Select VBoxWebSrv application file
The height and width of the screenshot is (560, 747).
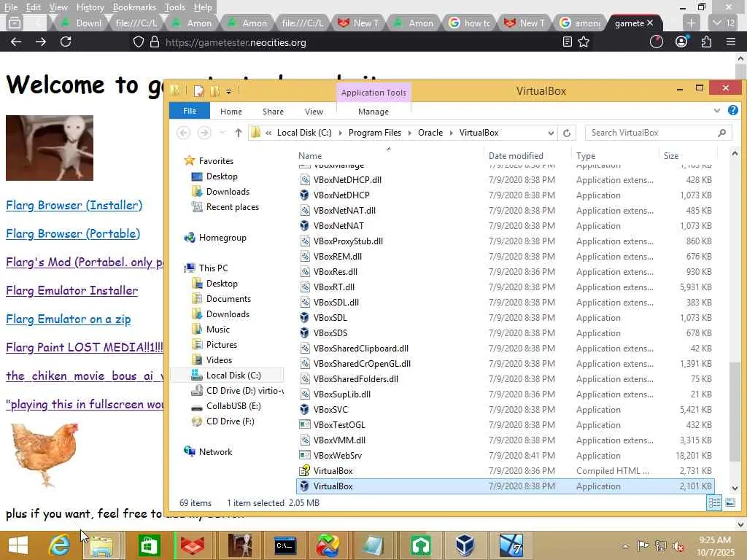(505, 456)
